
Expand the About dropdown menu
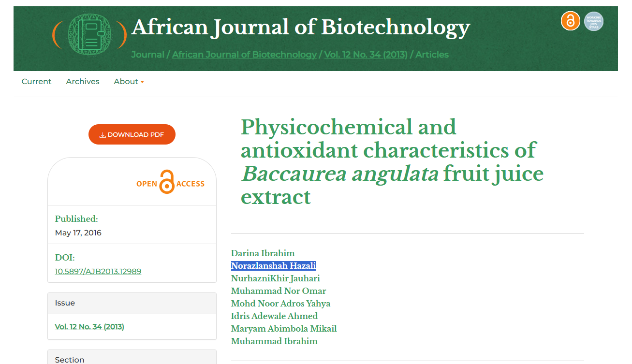click(x=129, y=82)
